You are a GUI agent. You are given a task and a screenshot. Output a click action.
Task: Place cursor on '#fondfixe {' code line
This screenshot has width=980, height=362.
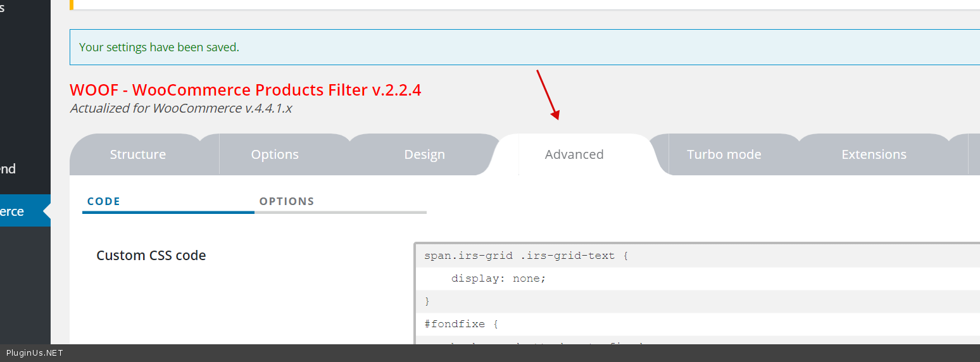click(x=462, y=324)
